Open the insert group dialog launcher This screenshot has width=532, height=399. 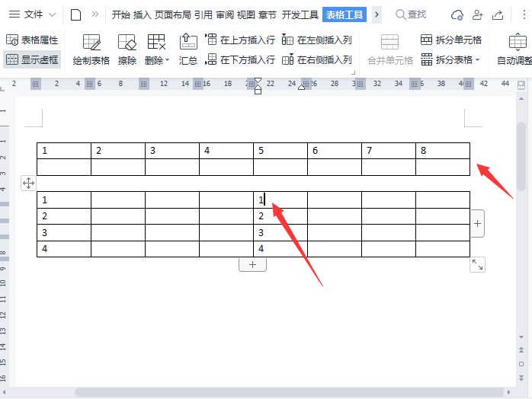pyautogui.click(x=353, y=72)
